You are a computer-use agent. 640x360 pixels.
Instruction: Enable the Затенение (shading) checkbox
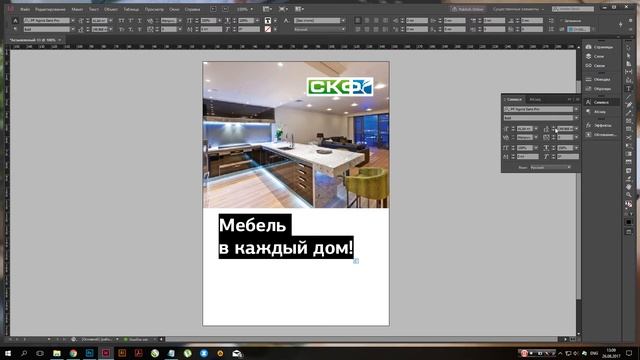click(561, 20)
